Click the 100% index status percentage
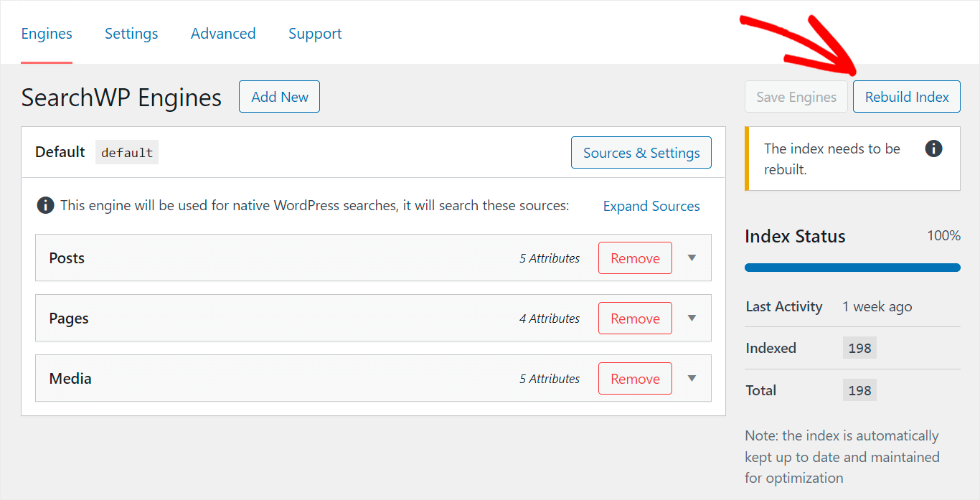Image resolution: width=980 pixels, height=500 pixels. [x=944, y=235]
